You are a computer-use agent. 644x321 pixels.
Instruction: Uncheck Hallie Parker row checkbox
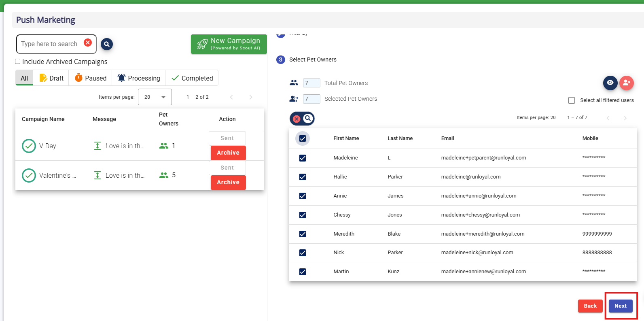tap(303, 177)
